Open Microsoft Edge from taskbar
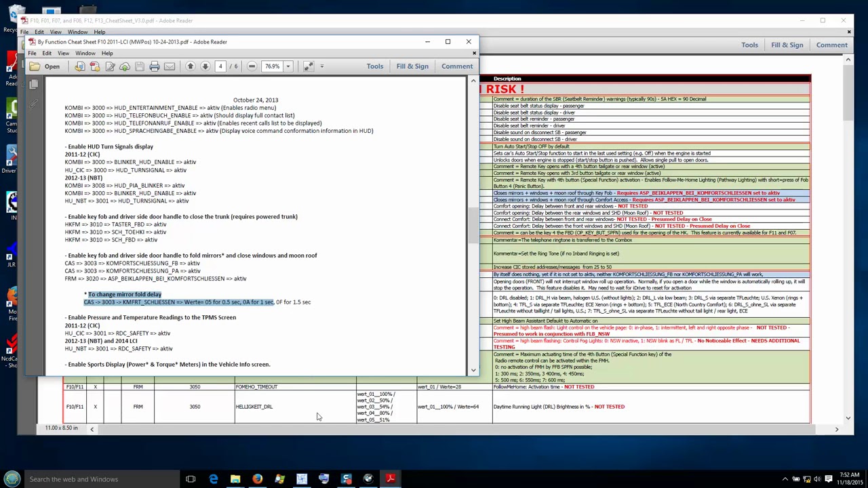Screen dimensions: 868x488 [214, 479]
